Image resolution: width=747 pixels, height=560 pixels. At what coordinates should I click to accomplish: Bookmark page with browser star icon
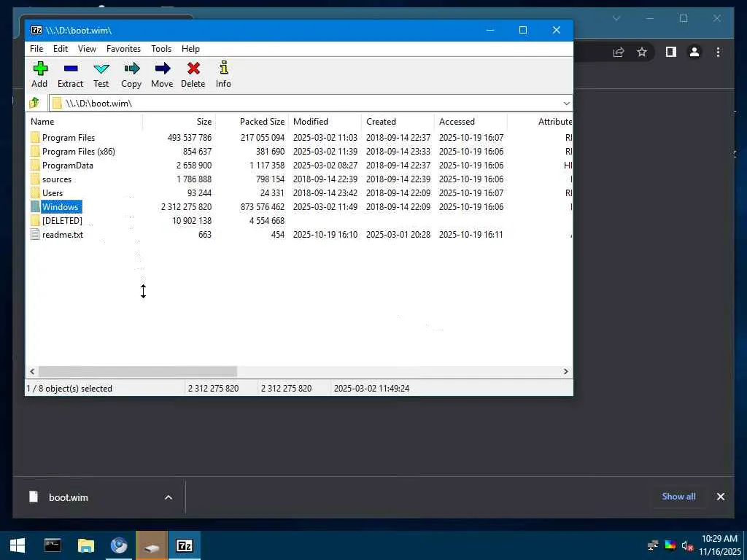[x=642, y=52]
